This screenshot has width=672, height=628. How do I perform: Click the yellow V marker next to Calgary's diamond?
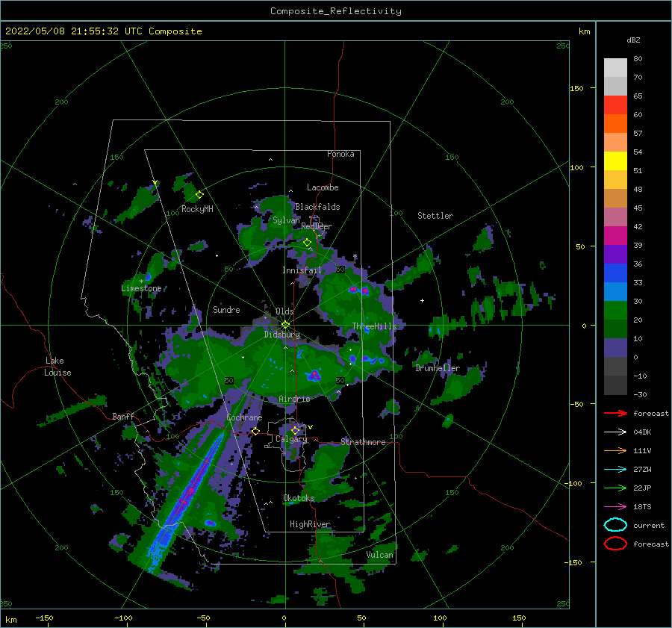[310, 427]
